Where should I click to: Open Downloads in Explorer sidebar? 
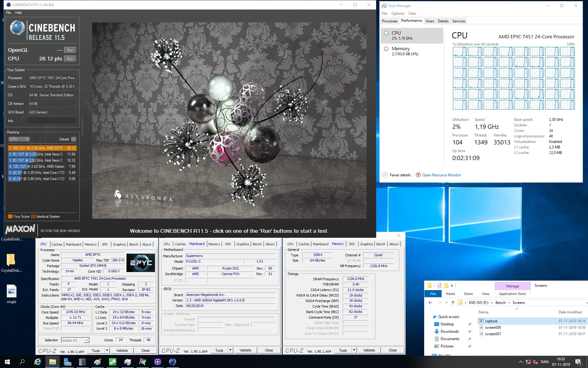click(x=450, y=332)
